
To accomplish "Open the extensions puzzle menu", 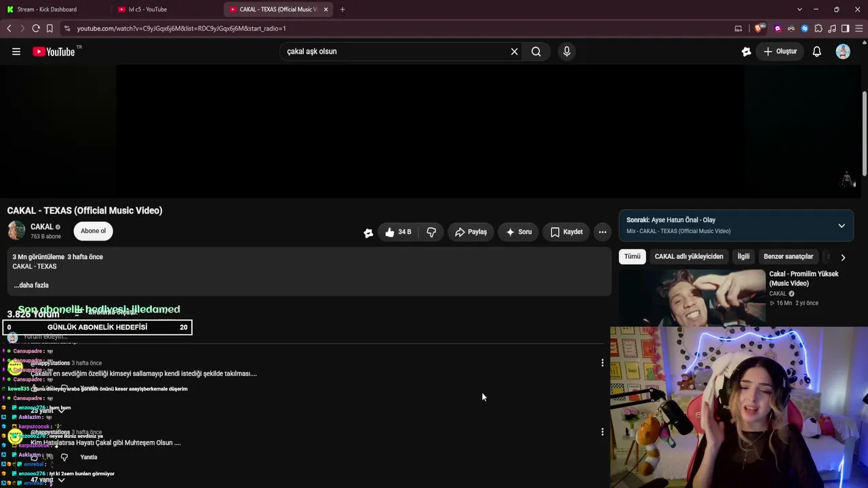I will tap(818, 28).
